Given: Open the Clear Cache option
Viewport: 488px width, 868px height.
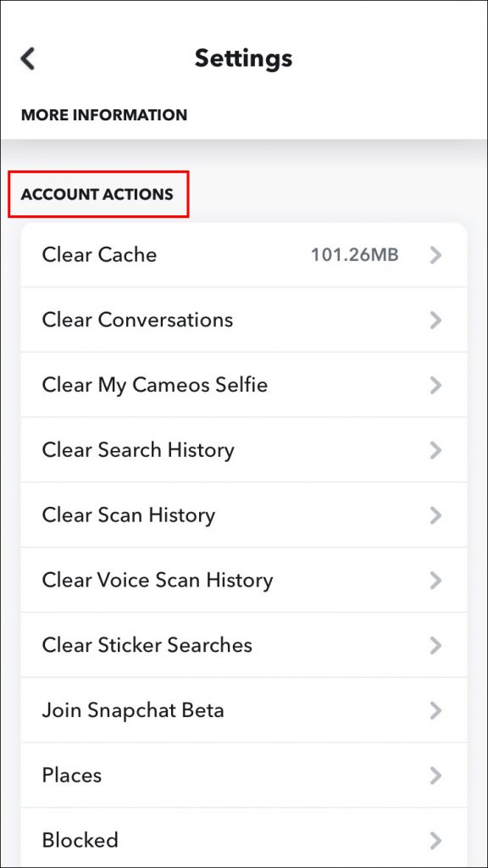Looking at the screenshot, I should (x=244, y=254).
